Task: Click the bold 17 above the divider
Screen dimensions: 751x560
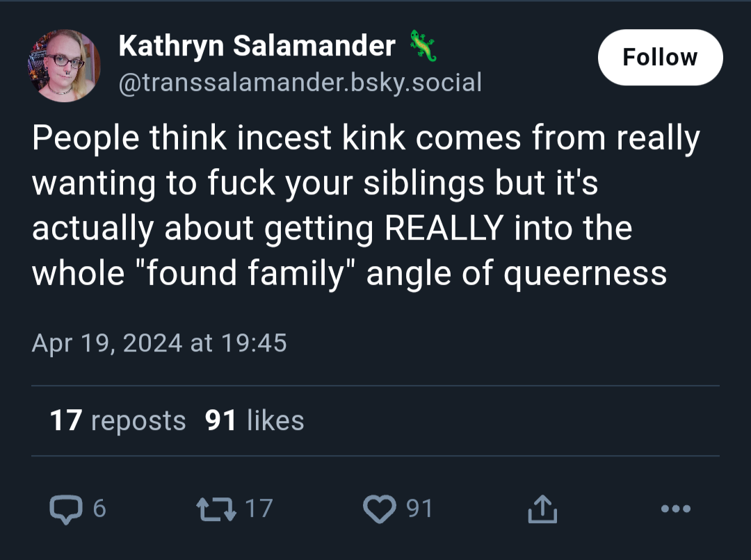Action: (x=66, y=421)
